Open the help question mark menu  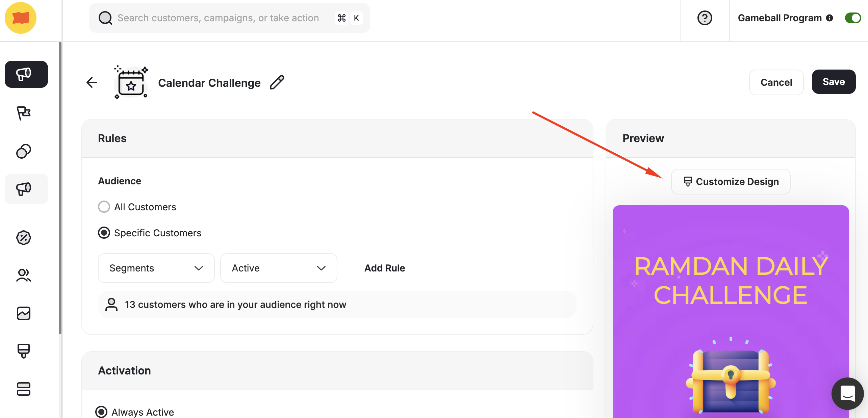pos(705,18)
